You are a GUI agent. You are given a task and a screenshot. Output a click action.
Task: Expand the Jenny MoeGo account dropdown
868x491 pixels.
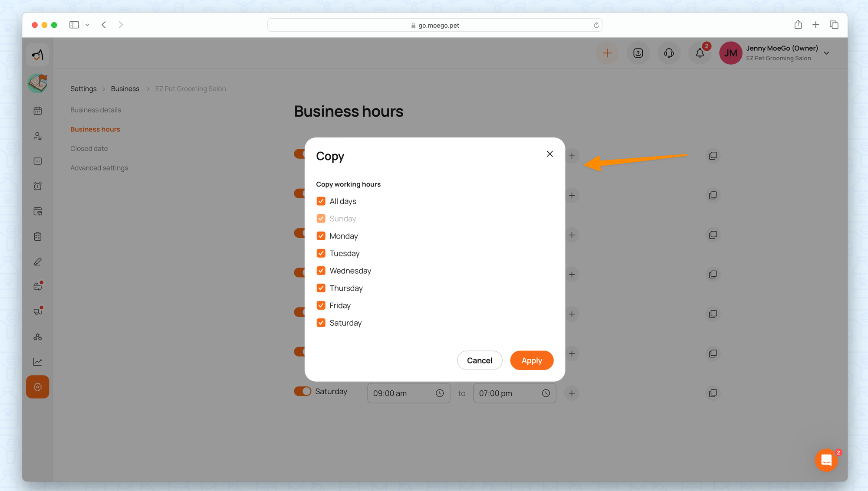tap(826, 53)
